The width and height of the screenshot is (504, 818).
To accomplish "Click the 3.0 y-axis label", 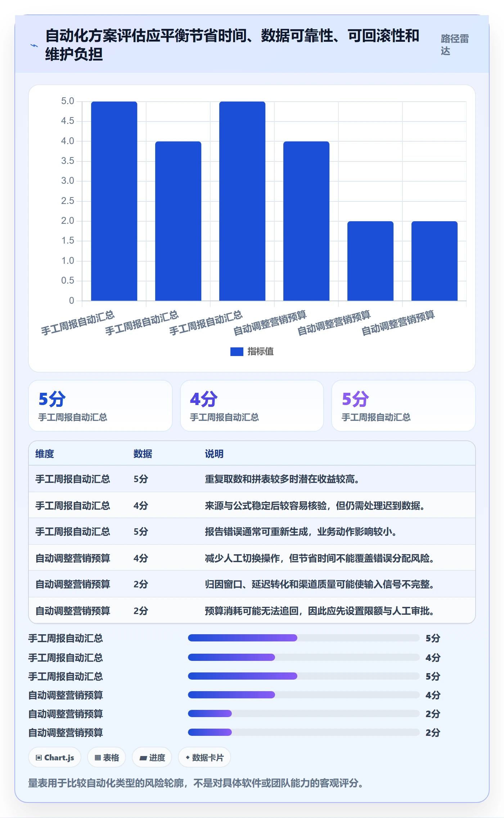I will (x=68, y=181).
